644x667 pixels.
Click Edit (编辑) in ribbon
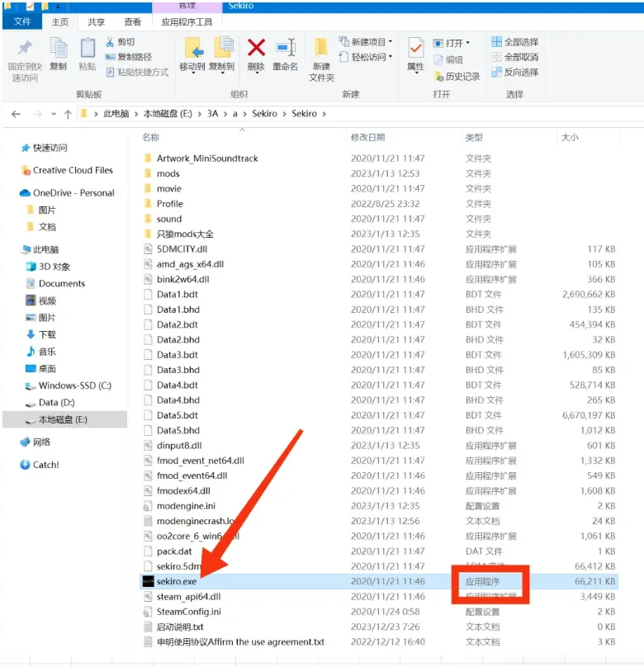point(448,60)
